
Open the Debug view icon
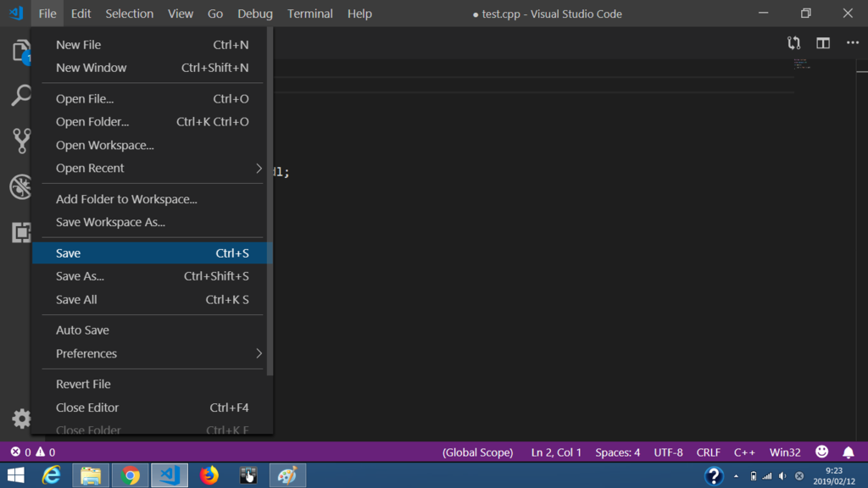(x=21, y=186)
